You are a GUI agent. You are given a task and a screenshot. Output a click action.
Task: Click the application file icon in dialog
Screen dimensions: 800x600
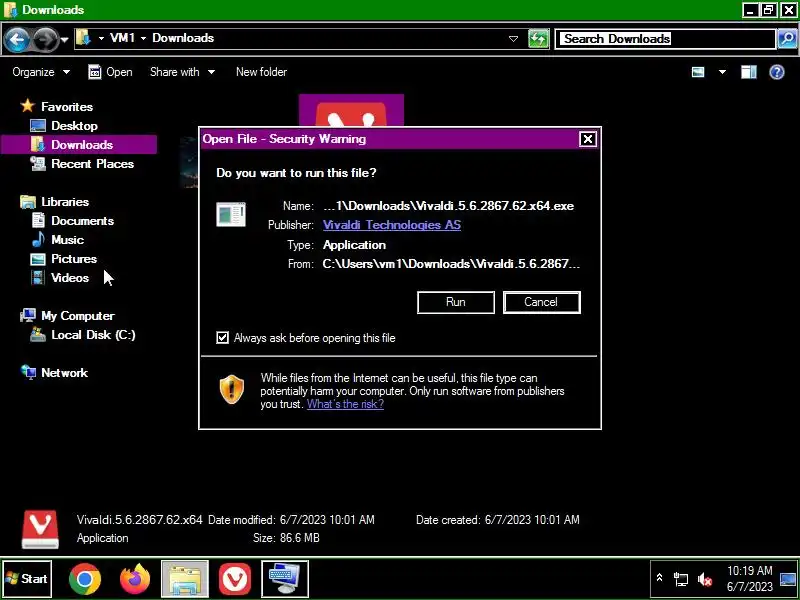231,214
